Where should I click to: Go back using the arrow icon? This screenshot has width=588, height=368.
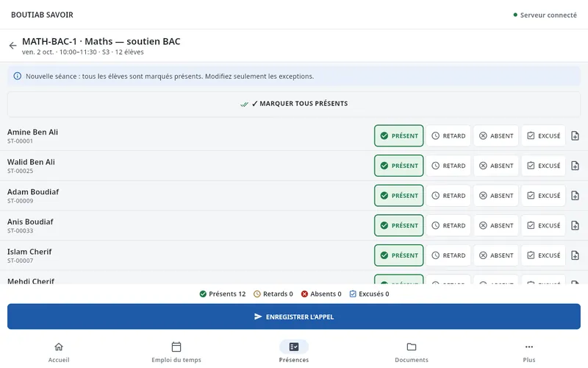[x=12, y=46]
